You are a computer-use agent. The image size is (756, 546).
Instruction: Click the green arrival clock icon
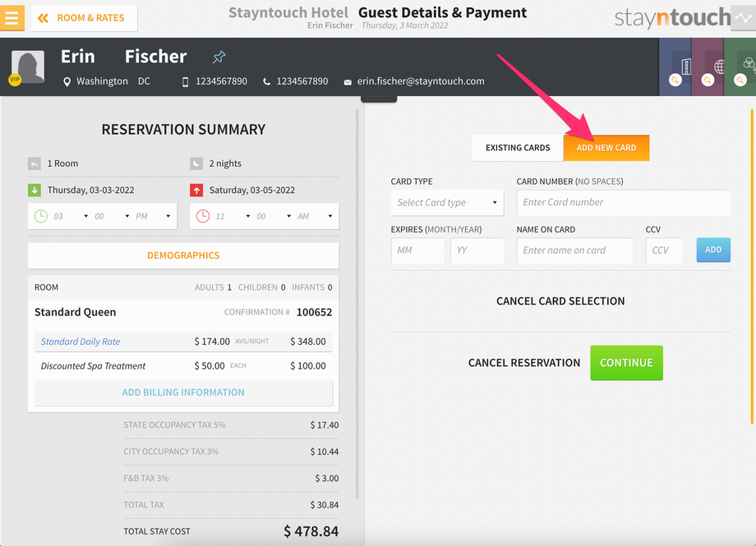(x=40, y=216)
